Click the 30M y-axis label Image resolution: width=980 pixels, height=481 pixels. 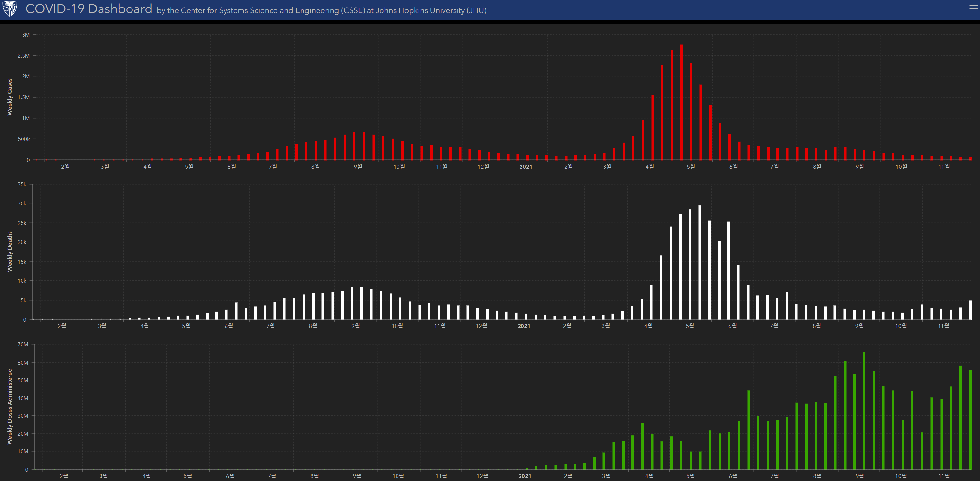point(23,416)
